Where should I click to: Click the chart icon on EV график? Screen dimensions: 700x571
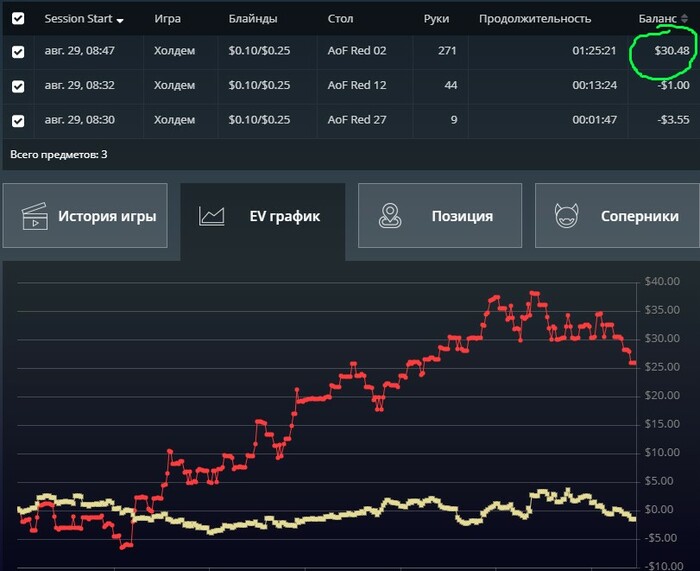[x=211, y=216]
